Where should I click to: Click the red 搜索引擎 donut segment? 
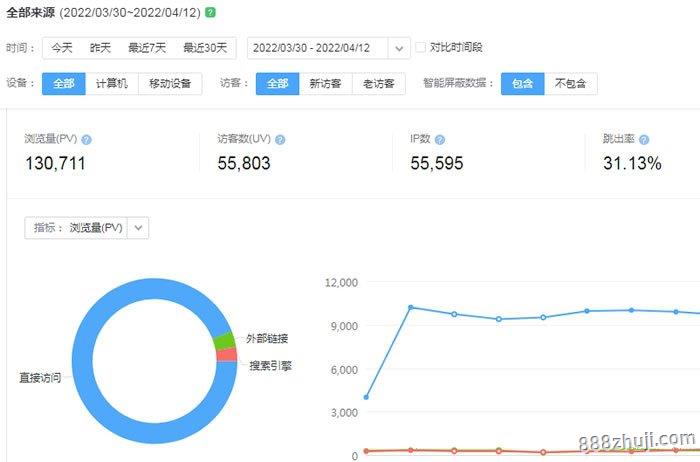tap(227, 355)
